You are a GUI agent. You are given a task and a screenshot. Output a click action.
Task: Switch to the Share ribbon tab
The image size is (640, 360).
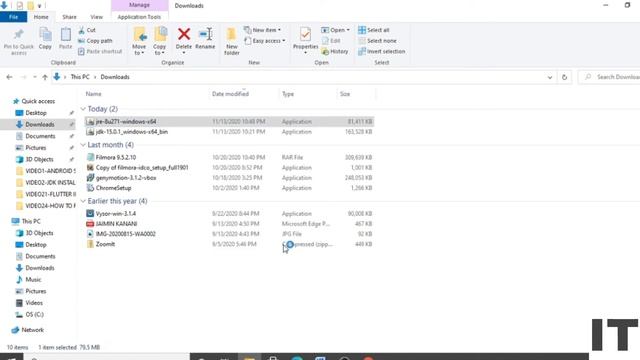[x=69, y=17]
